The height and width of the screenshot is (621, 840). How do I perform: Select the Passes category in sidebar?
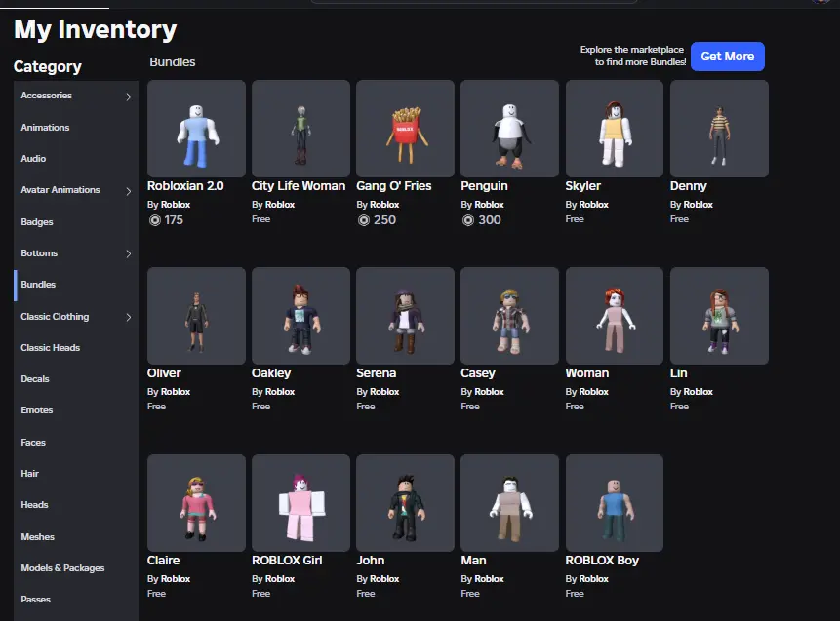click(x=36, y=600)
